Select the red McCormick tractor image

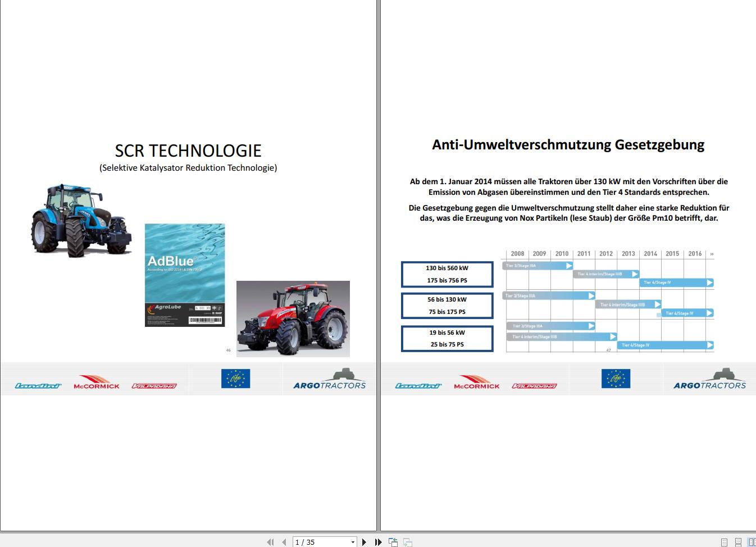(x=294, y=318)
